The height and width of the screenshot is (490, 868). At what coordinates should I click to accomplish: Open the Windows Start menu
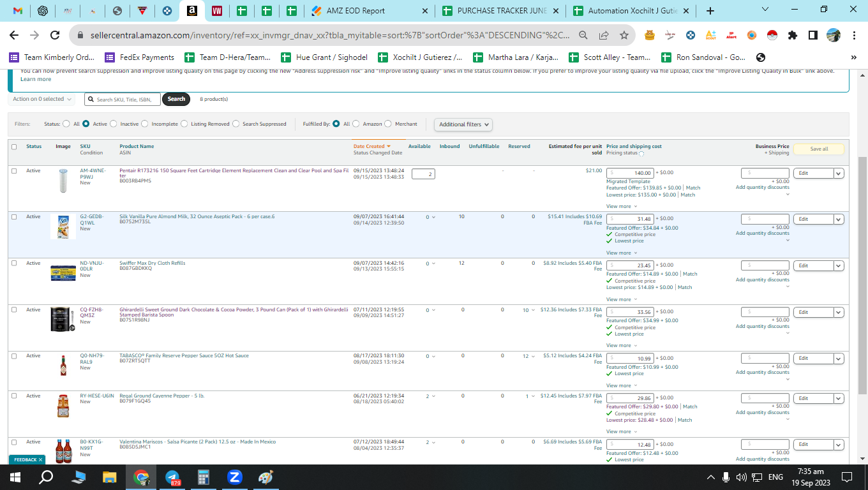[x=15, y=477]
